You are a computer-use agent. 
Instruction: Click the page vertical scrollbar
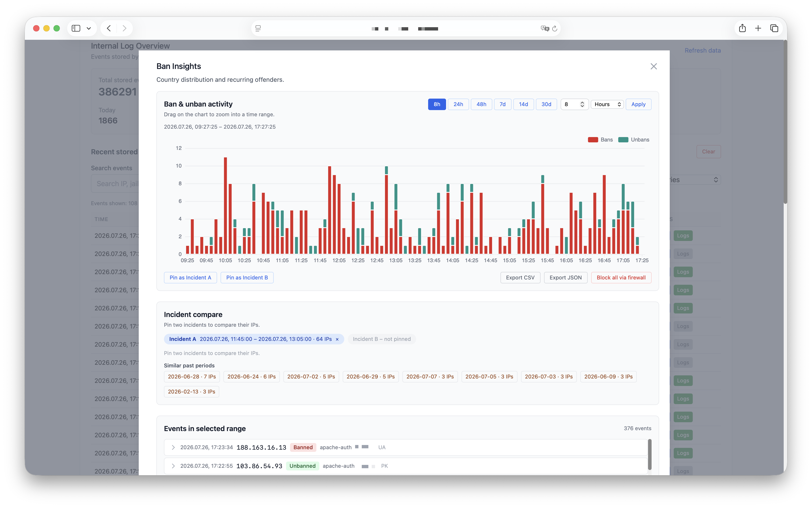pyautogui.click(x=785, y=122)
